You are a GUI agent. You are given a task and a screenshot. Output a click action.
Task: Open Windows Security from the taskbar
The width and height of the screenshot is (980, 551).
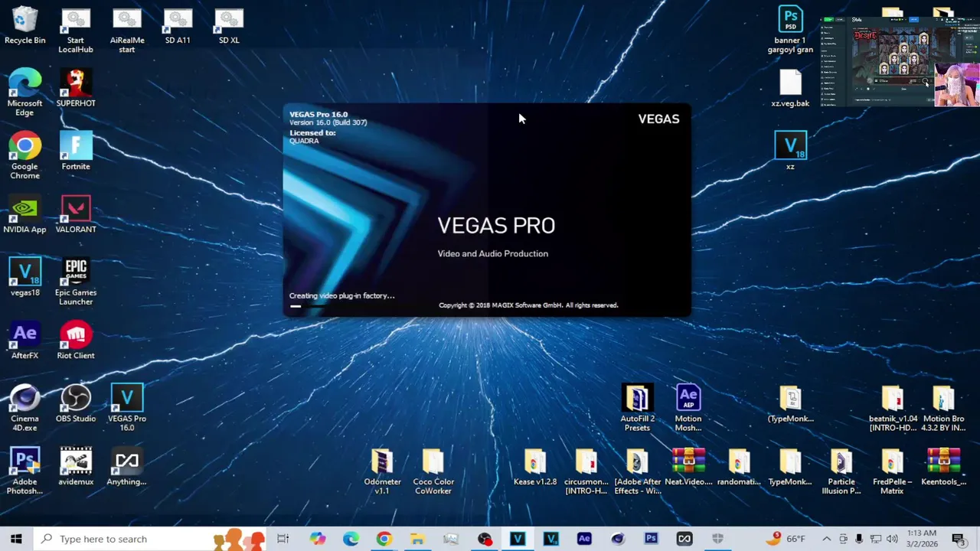(x=717, y=539)
